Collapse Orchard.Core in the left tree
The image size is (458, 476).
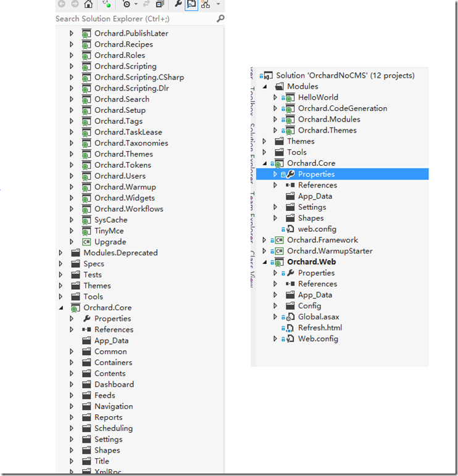[61, 308]
